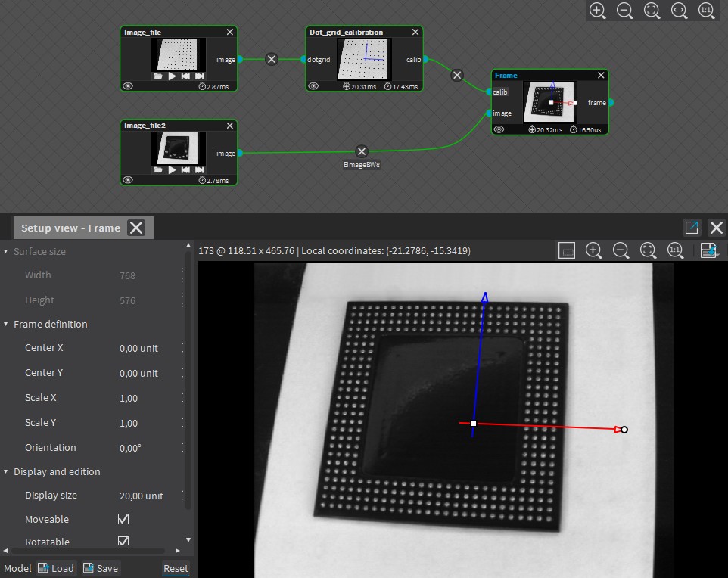Set setup view image zoom to 1:1
728x578 pixels.
click(676, 250)
